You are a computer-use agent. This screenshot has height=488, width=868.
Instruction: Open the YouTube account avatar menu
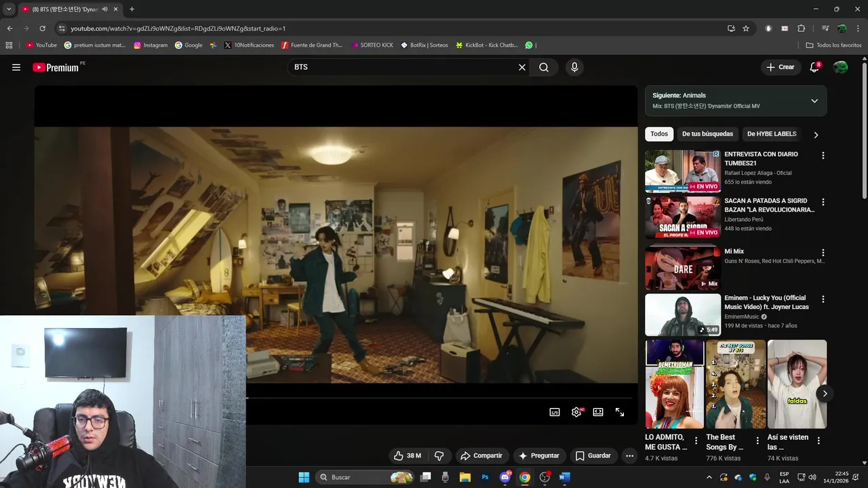(841, 67)
